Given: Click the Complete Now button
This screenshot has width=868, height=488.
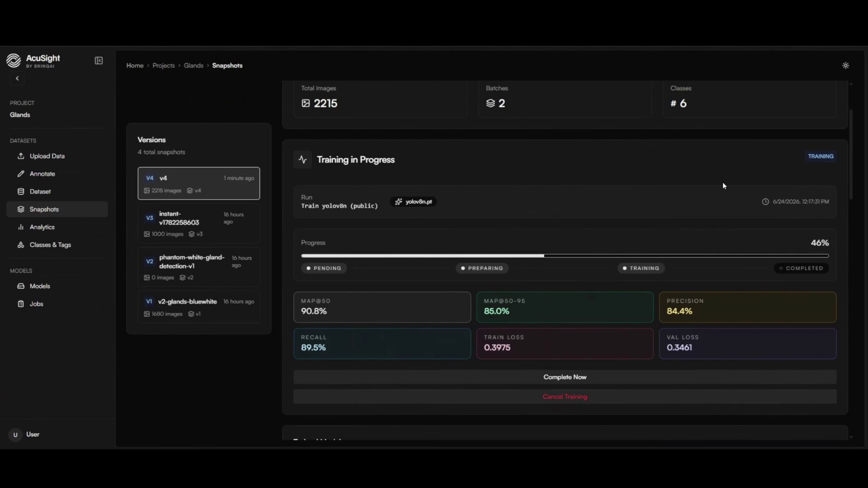Looking at the screenshot, I should point(565,377).
